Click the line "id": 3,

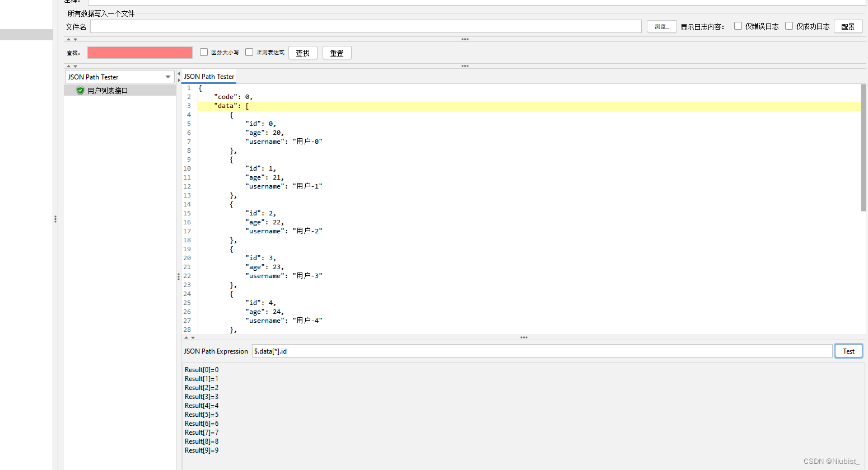click(260, 258)
